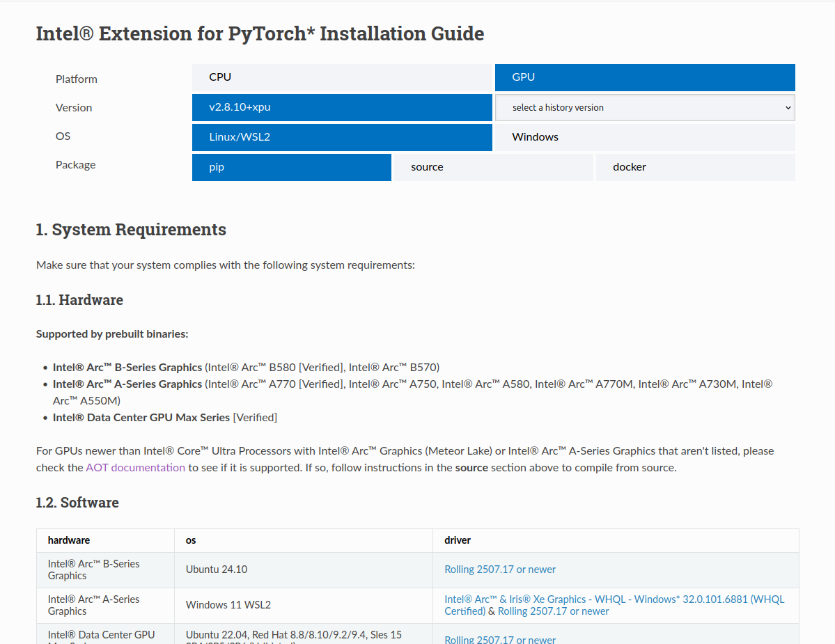Choose the pip package option
Image resolution: width=835 pixels, height=644 pixels.
point(291,167)
